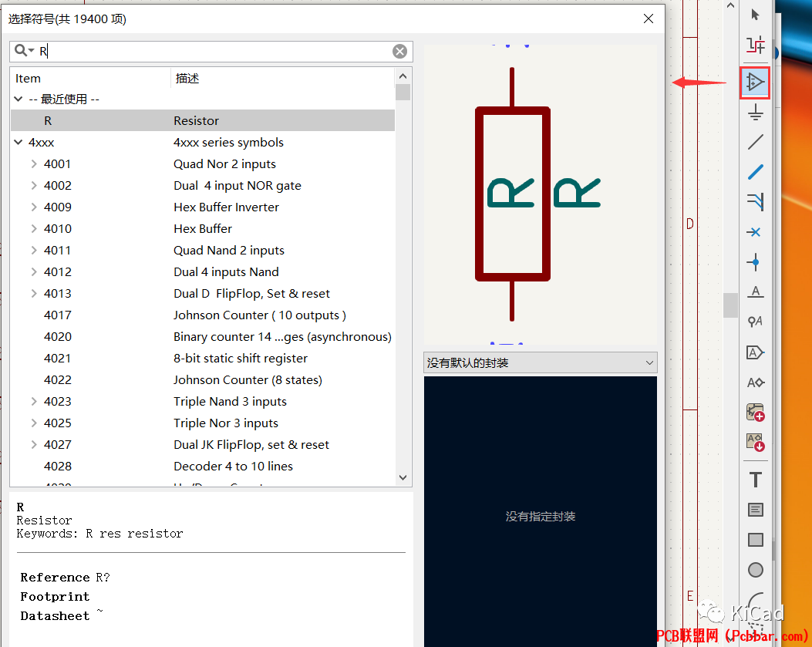Expand the 4027 symbol entry
The height and width of the screenshot is (647, 812).
coord(34,444)
